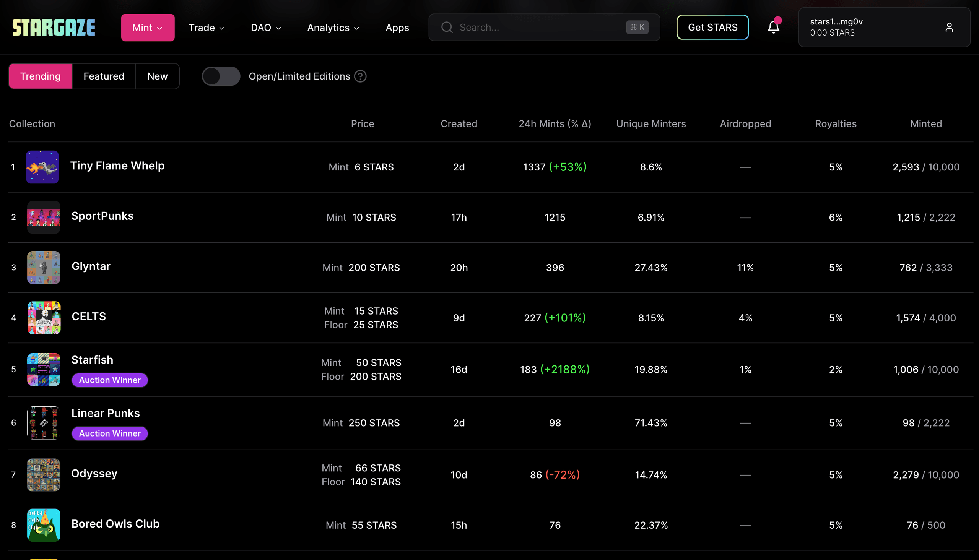Click the Price column header
This screenshot has height=560, width=979.
(363, 124)
